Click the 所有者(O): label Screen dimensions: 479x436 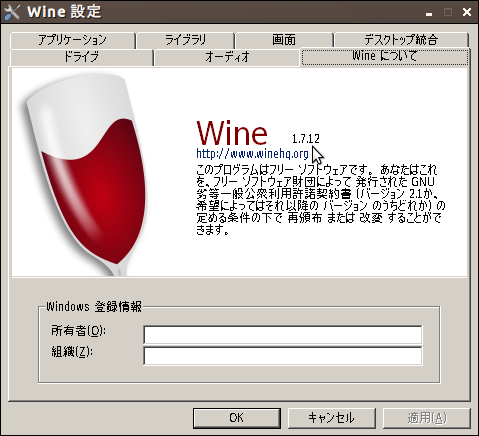(x=78, y=331)
